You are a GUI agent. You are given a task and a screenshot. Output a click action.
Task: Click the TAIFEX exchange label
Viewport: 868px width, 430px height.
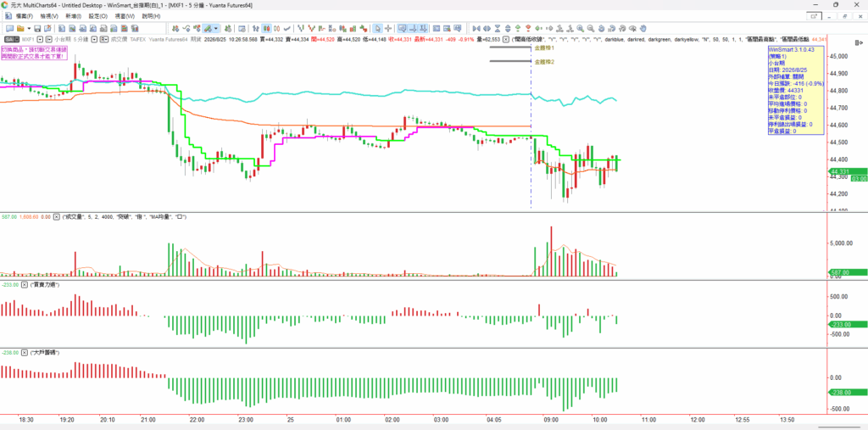point(138,39)
